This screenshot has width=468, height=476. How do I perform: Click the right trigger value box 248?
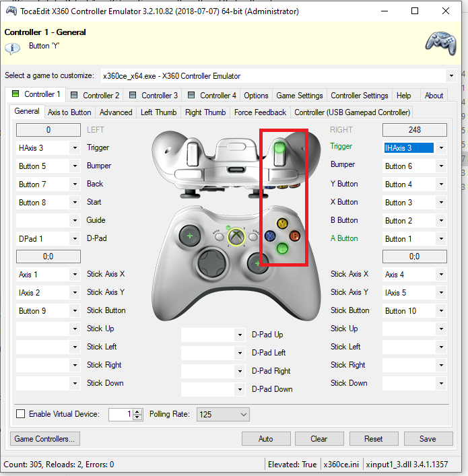click(415, 130)
